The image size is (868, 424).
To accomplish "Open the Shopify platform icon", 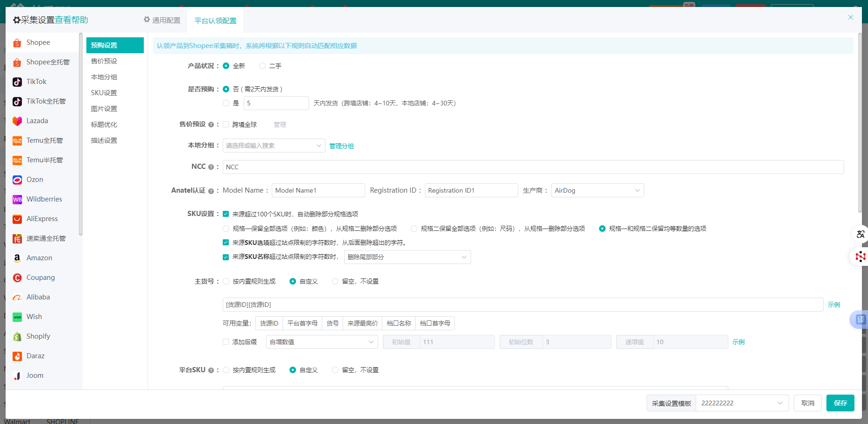I will click(x=17, y=337).
